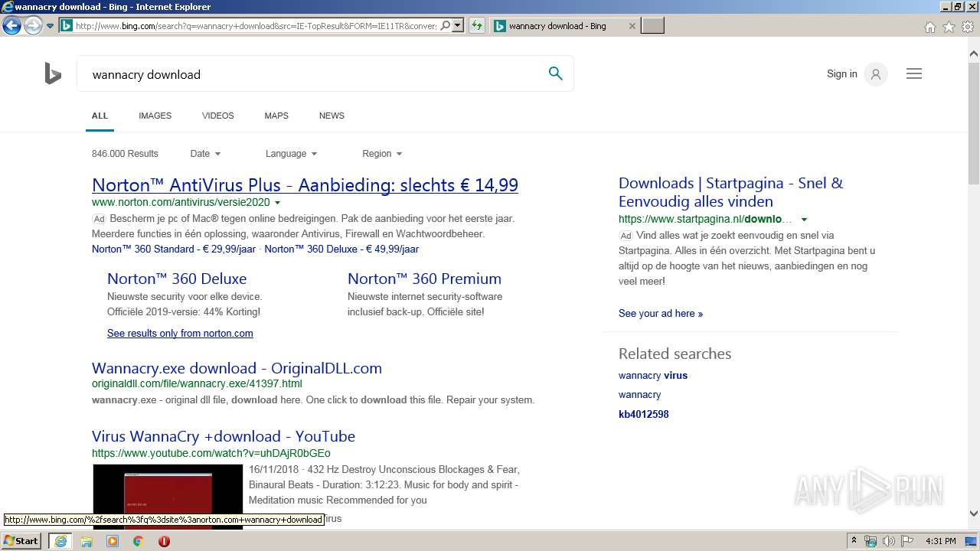Expand the startpagina.nl URL dropdown arrow
This screenshot has width=980, height=551.
(804, 220)
